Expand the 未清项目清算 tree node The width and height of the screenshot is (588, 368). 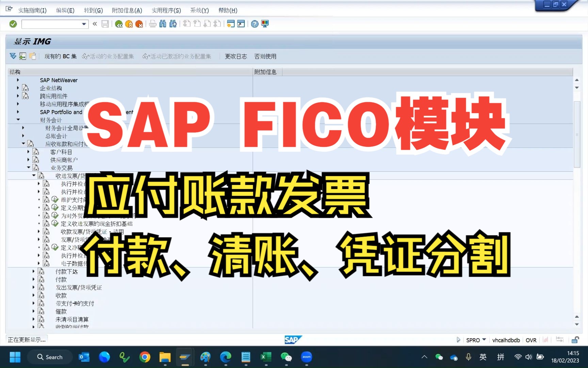point(33,319)
